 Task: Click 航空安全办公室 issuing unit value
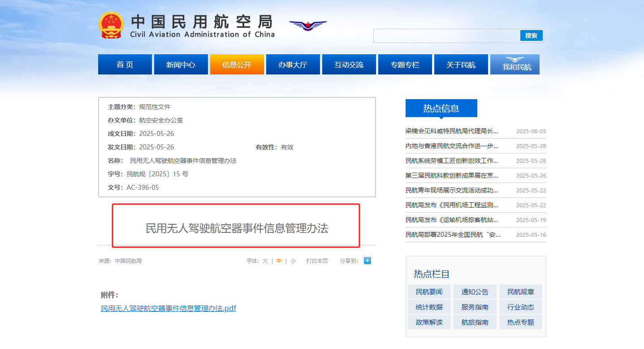[x=161, y=120]
